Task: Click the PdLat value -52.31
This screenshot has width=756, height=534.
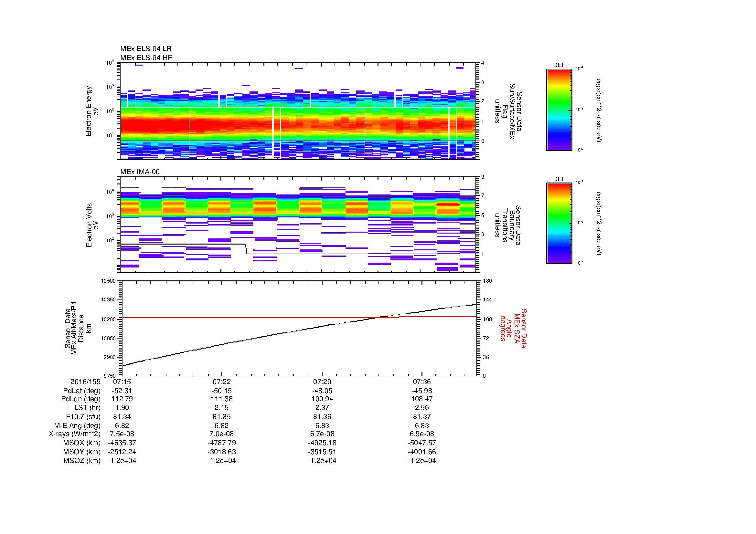Action: coord(122,391)
